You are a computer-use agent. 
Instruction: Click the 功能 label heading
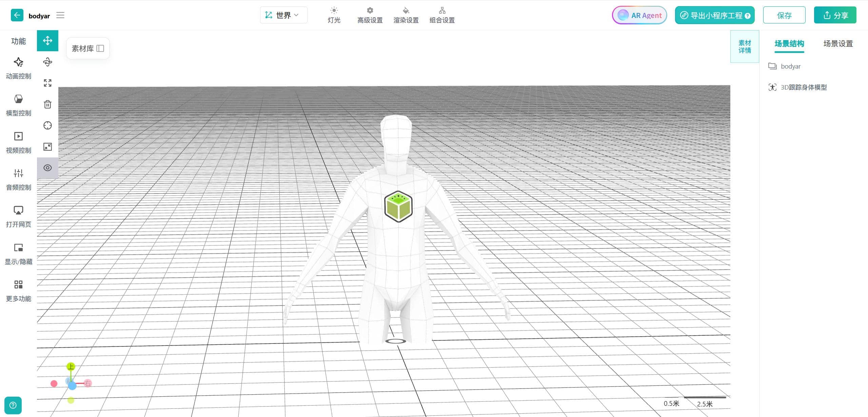point(18,41)
